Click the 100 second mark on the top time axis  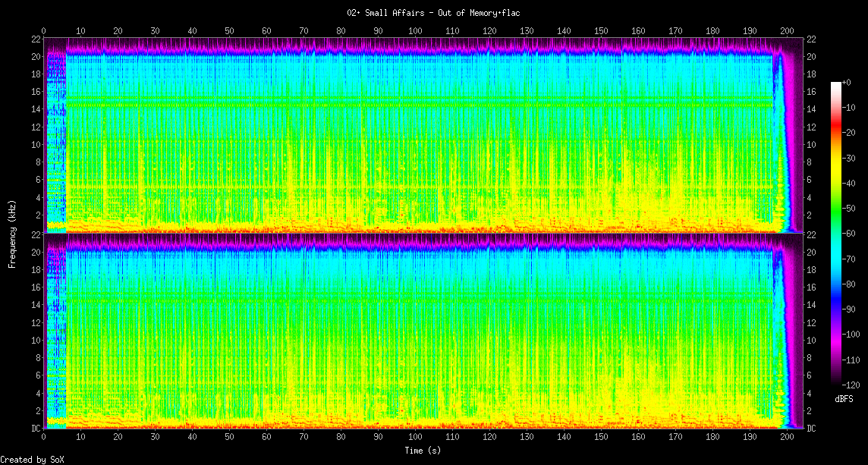coord(415,30)
